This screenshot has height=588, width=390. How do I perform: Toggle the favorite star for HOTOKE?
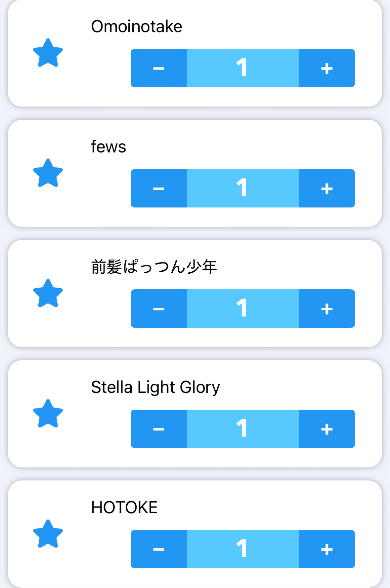click(x=48, y=534)
